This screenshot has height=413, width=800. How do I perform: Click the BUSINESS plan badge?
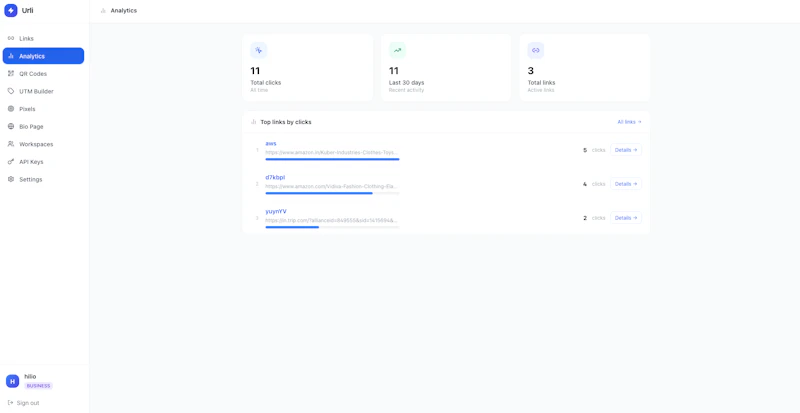(x=38, y=386)
